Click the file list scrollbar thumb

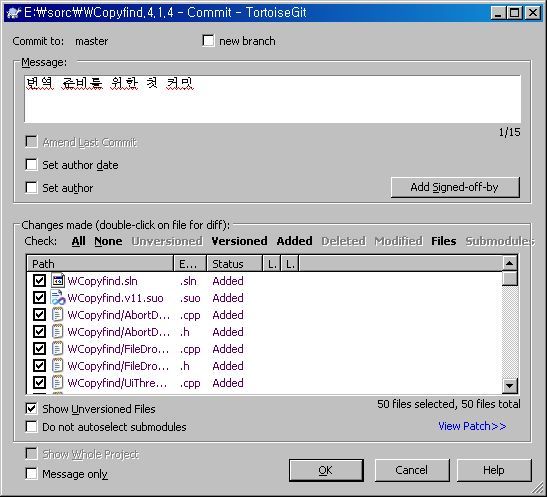tap(510, 278)
